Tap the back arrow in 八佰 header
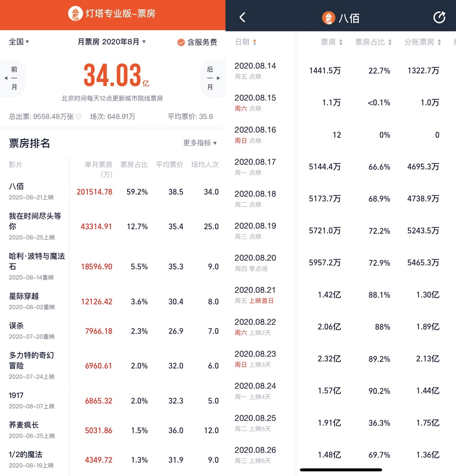 coord(242,18)
